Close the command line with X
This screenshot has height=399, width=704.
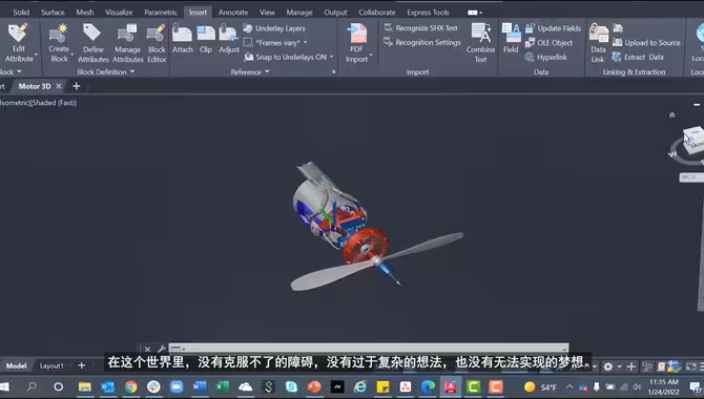coord(147,349)
